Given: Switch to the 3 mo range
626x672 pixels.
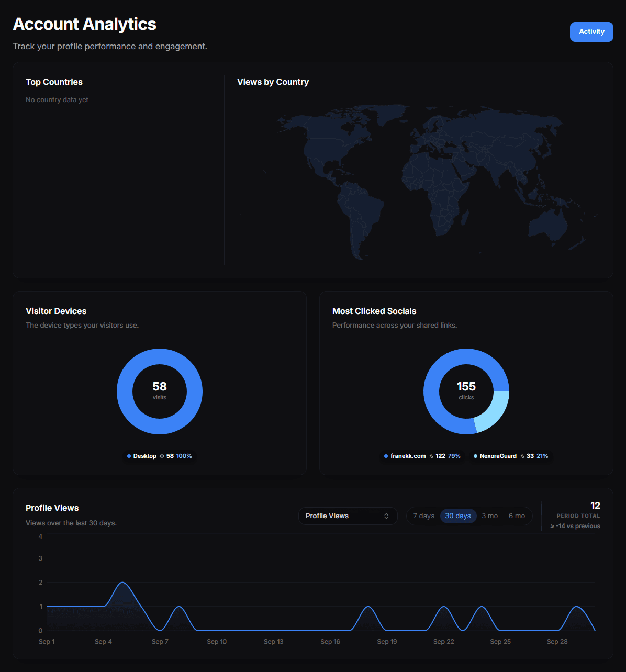Looking at the screenshot, I should pyautogui.click(x=490, y=516).
